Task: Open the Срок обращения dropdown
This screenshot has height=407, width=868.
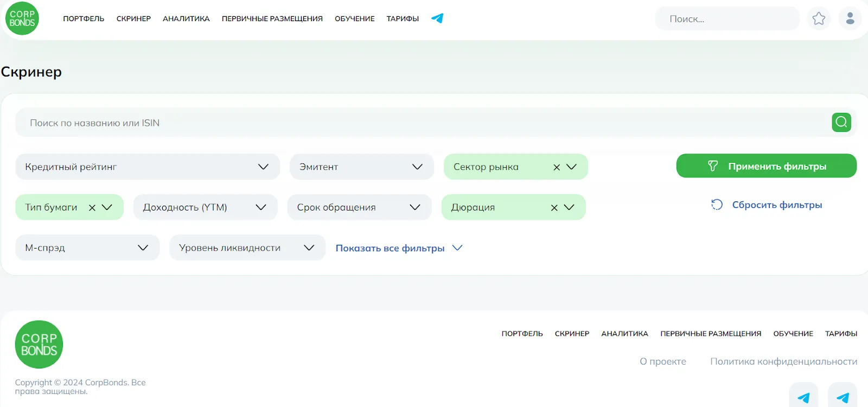Action: point(359,207)
